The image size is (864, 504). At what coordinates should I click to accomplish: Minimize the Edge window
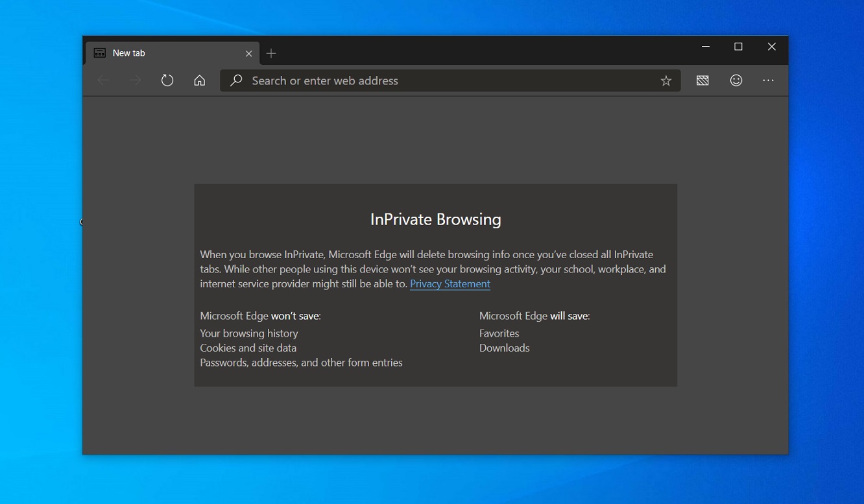coord(706,47)
